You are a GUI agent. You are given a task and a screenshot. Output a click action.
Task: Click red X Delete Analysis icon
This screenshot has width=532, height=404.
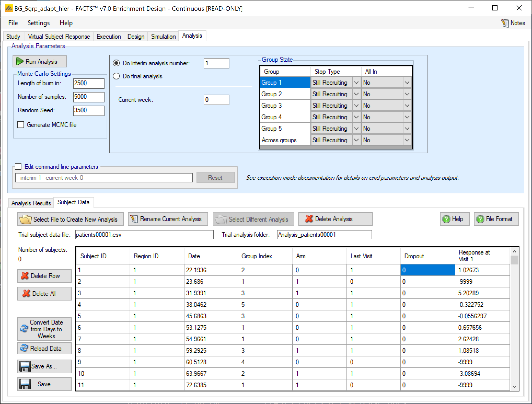click(309, 219)
